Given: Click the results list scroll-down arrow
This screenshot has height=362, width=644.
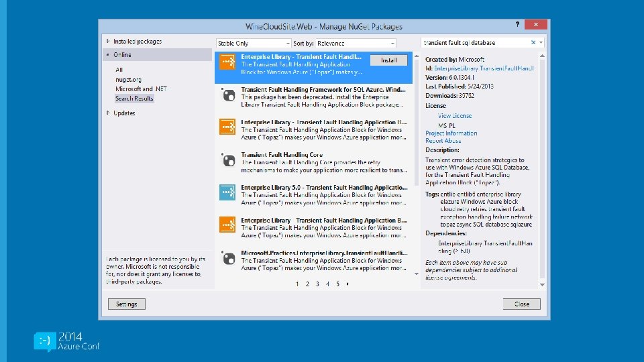Looking at the screenshot, I should tap(417, 274).
